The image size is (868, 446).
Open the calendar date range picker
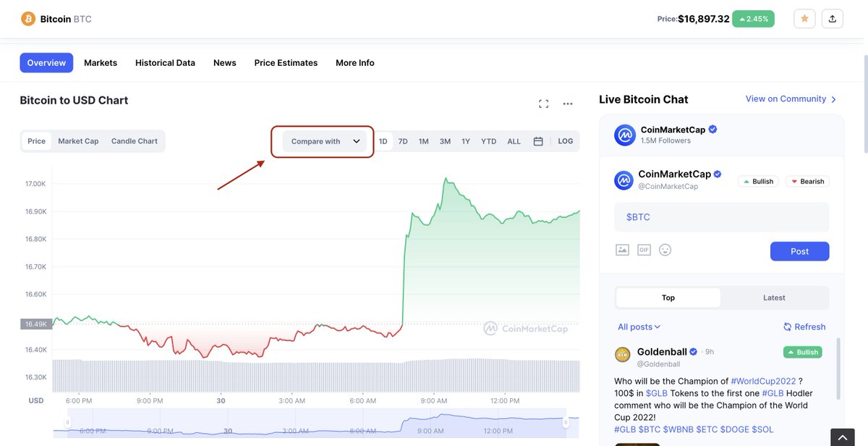(x=538, y=141)
